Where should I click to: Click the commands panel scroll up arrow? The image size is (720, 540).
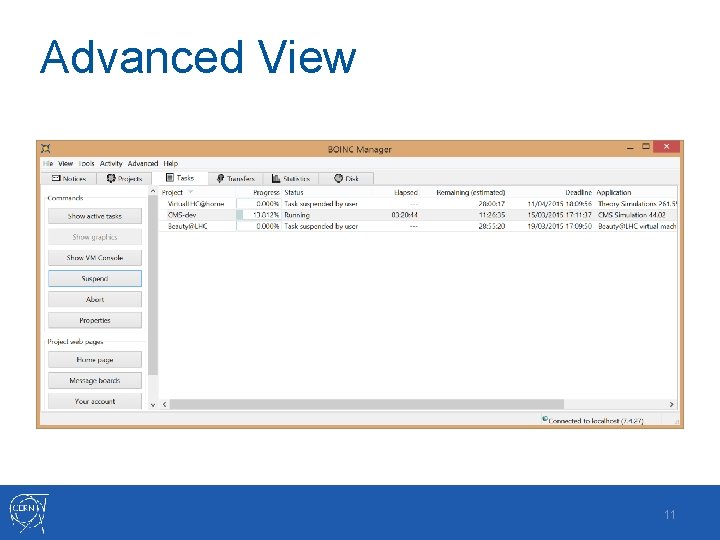point(153,191)
